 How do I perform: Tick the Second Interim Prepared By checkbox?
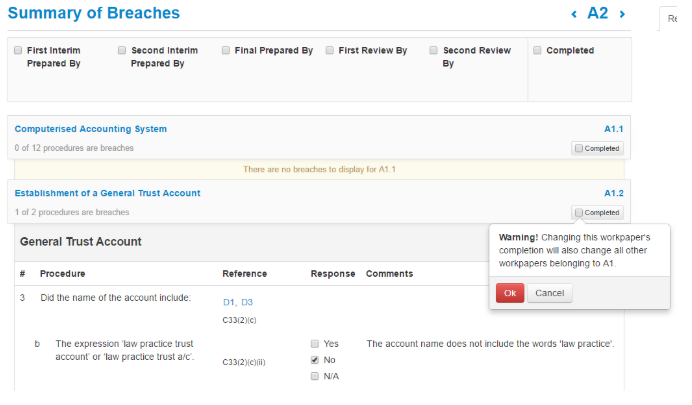coord(122,50)
